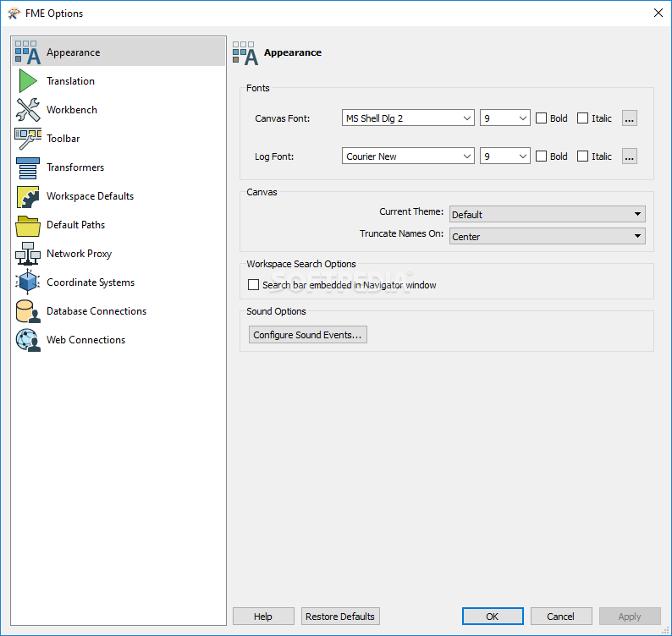Select Coordinate Systems in the list
Image resolution: width=672 pixels, height=636 pixels.
pyautogui.click(x=118, y=282)
